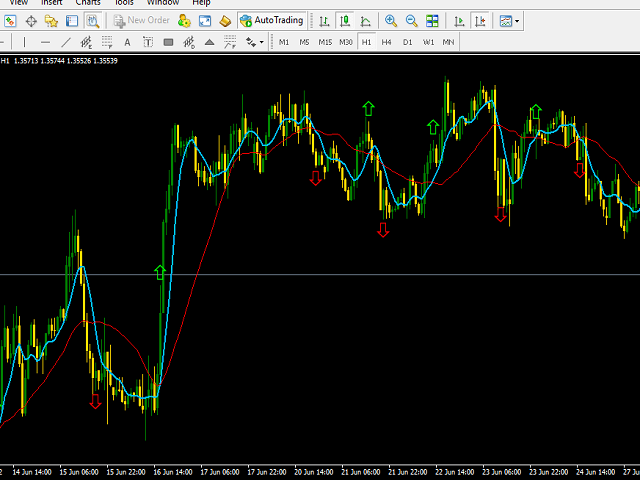Open the Charts menu

click(88, 2)
